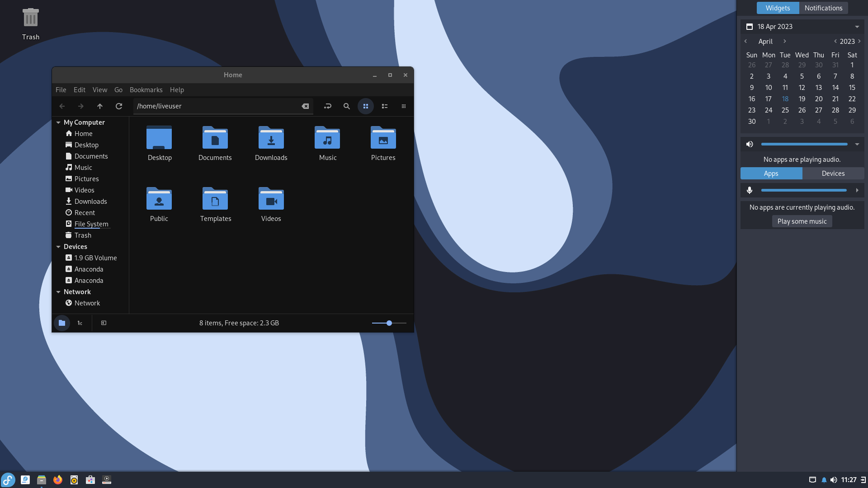
Task: Open the volume output device dropdown
Action: [857, 144]
